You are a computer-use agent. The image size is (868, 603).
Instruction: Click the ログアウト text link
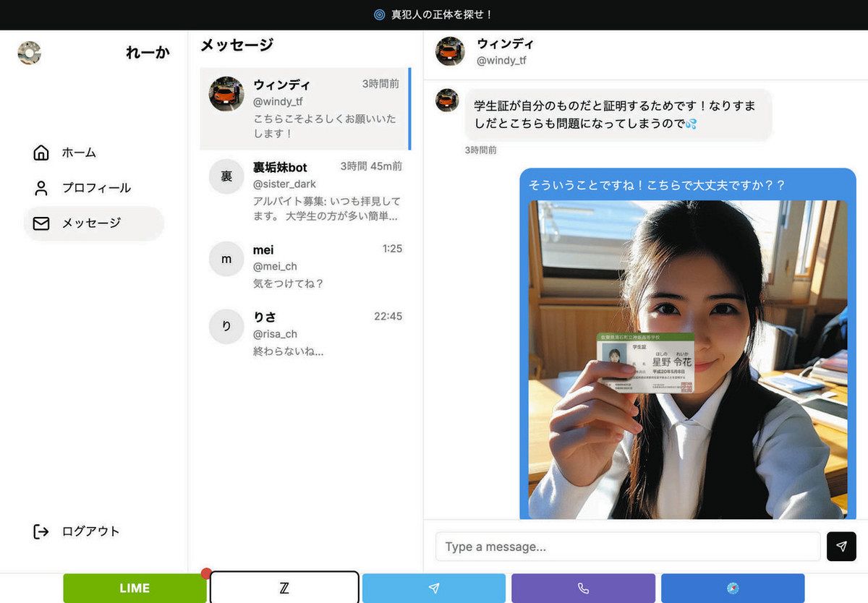click(90, 531)
